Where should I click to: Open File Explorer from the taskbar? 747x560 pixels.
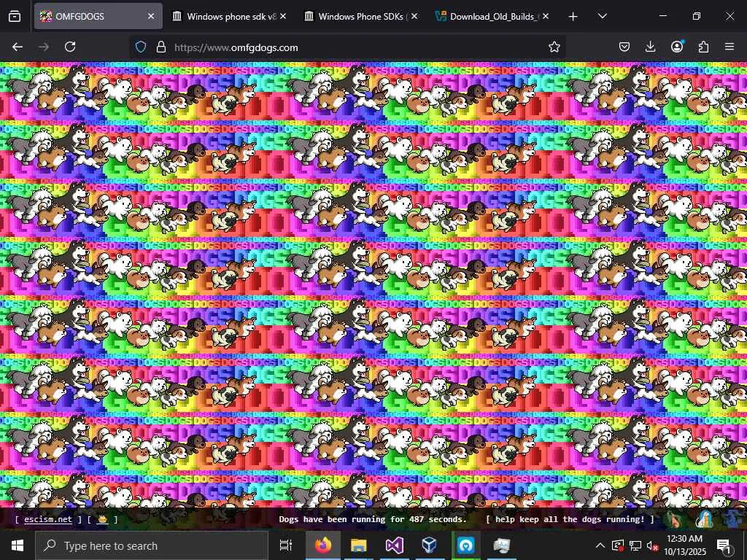(358, 545)
